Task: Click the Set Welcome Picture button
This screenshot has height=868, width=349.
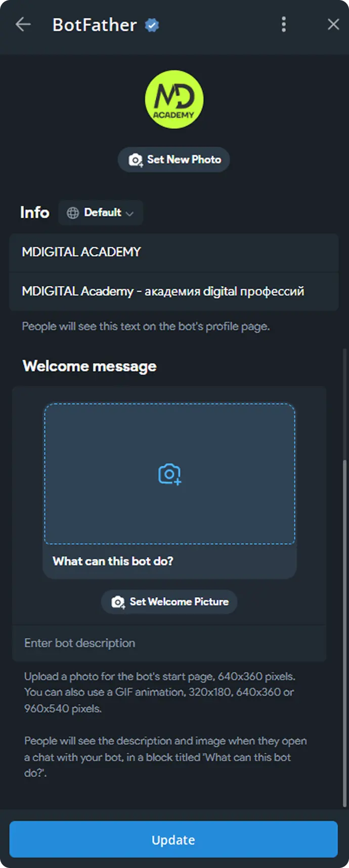Action: click(169, 602)
